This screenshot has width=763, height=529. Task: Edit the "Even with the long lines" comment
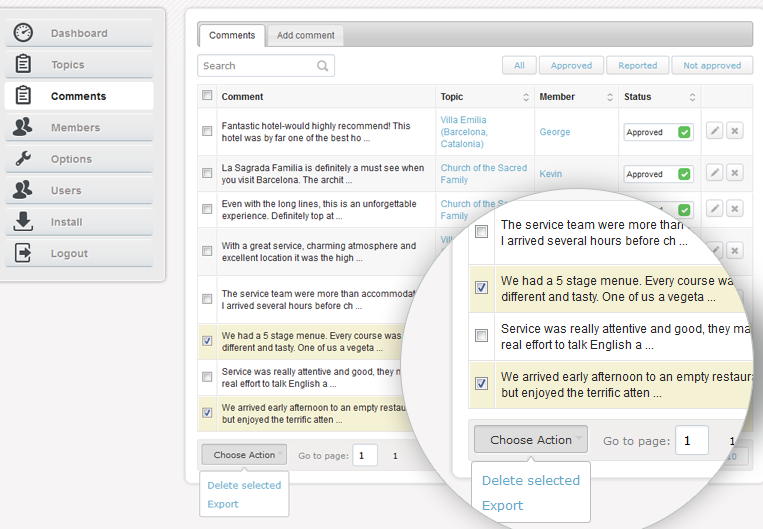[x=714, y=208]
